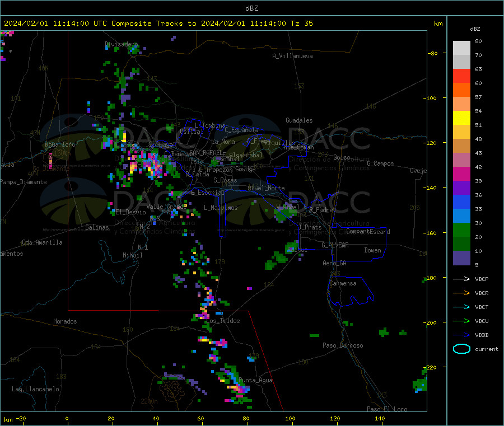Click the -200 km vertical axis tick

(x=432, y=322)
